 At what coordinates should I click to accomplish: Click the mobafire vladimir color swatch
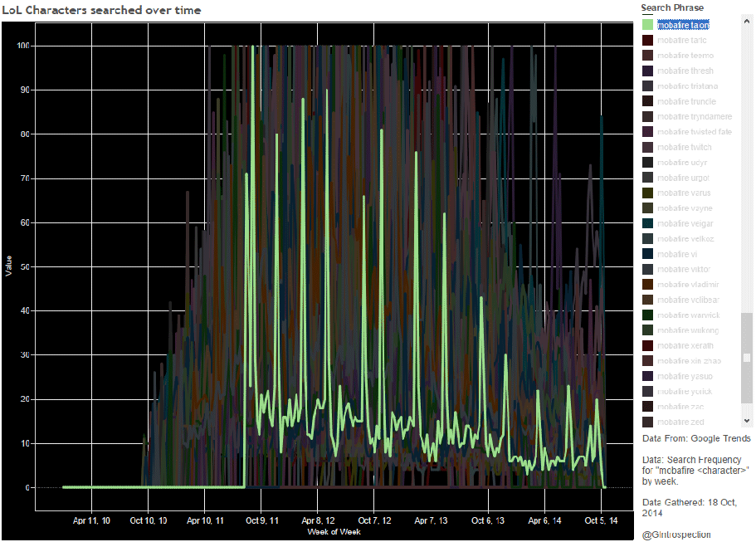647,285
